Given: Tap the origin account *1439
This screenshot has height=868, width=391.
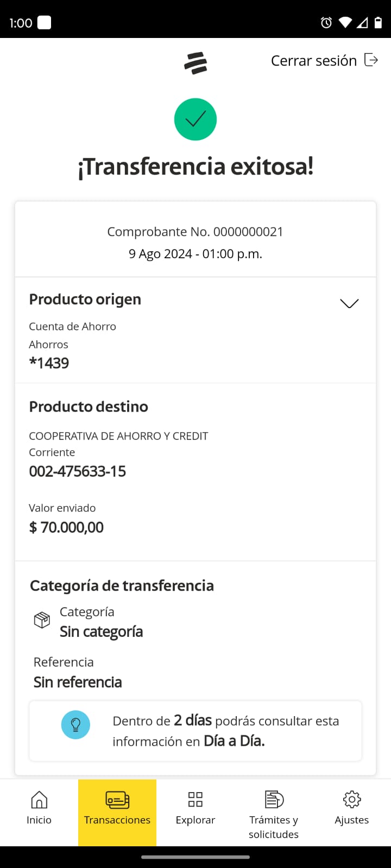Looking at the screenshot, I should coord(49,363).
